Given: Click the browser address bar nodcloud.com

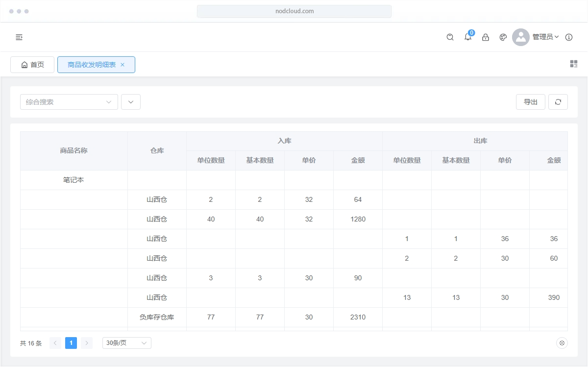Looking at the screenshot, I should (x=294, y=11).
